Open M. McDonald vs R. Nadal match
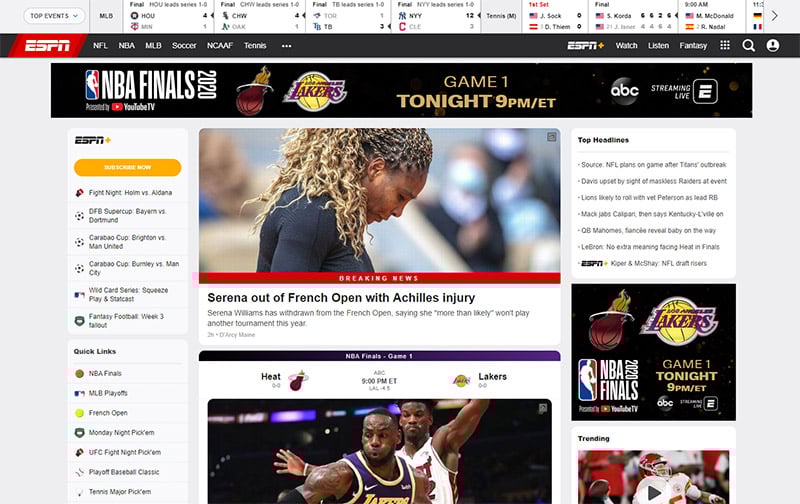The width and height of the screenshot is (800, 504). (x=712, y=16)
